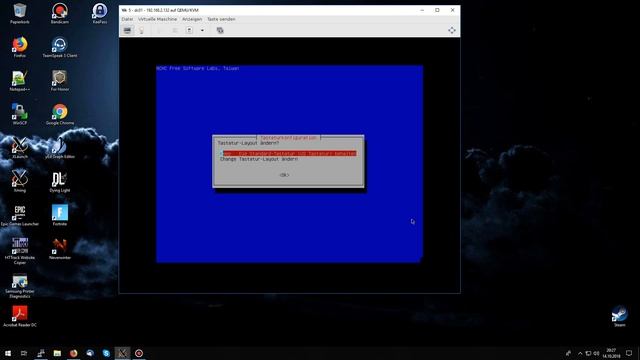Launch Neverwinter desktop shortcut
The image size is (640, 360).
click(x=60, y=249)
